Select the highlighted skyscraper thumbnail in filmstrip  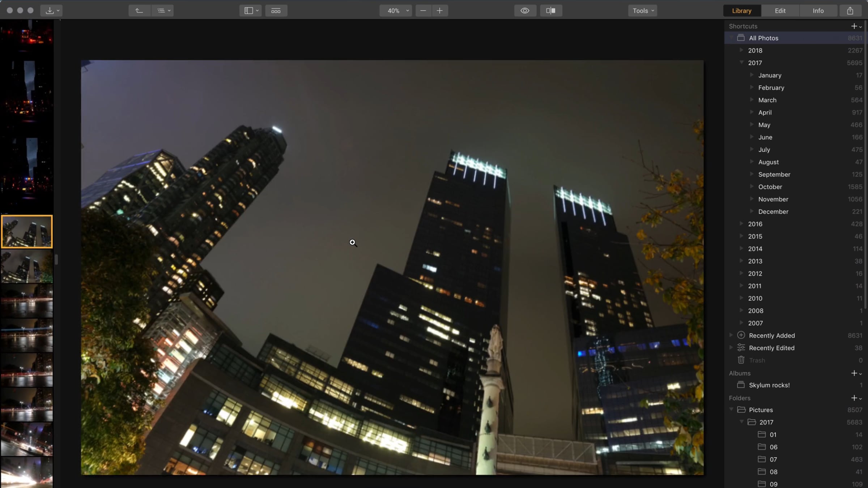(x=27, y=231)
